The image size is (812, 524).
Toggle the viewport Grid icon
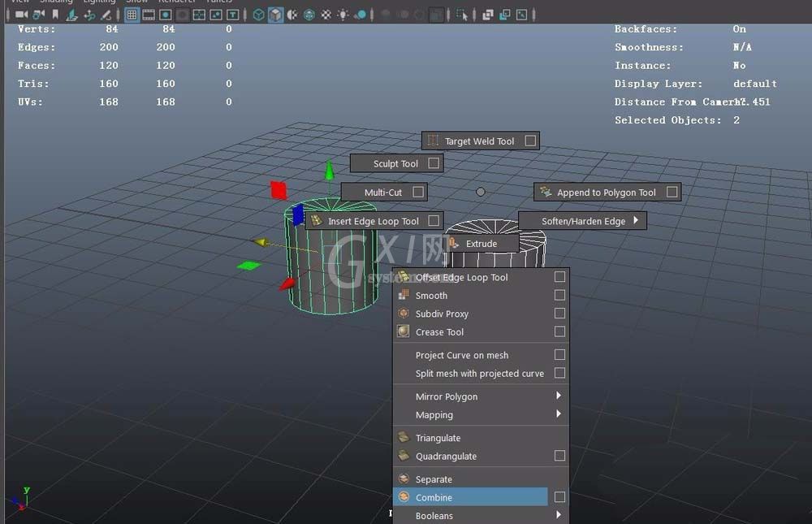tap(132, 15)
